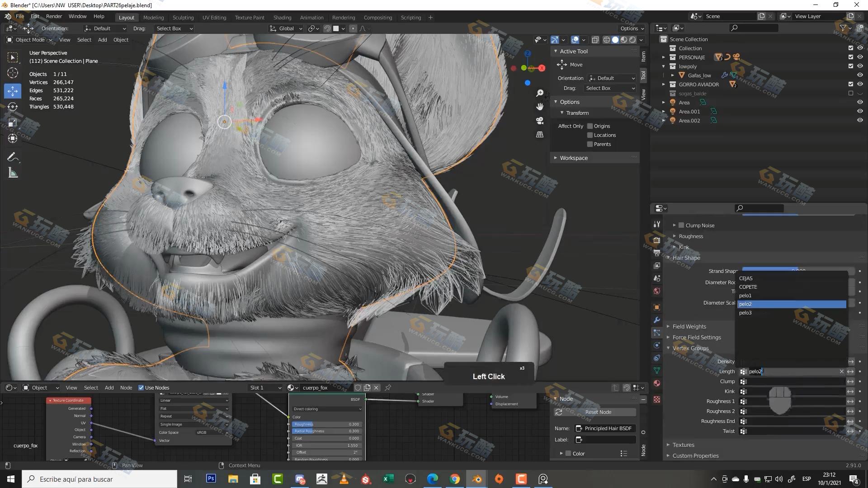Open Blender from the Windows taskbar

click(x=477, y=479)
